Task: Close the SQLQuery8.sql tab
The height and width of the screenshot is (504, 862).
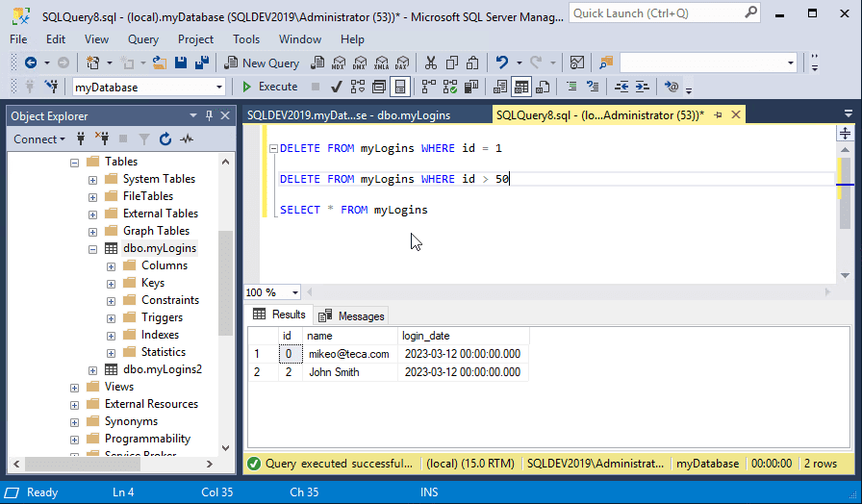Action: tap(736, 114)
